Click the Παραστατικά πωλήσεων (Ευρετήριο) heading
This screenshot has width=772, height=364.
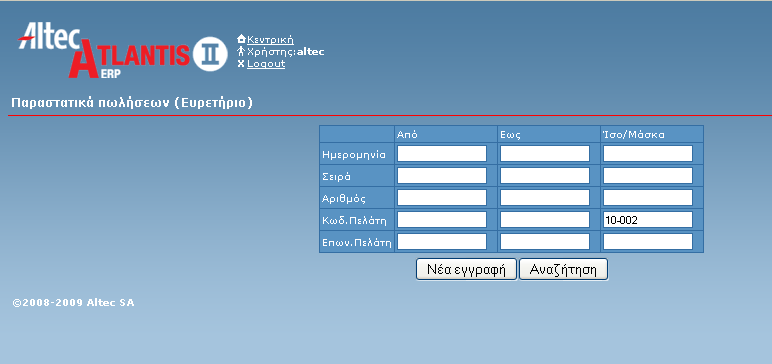click(x=132, y=103)
